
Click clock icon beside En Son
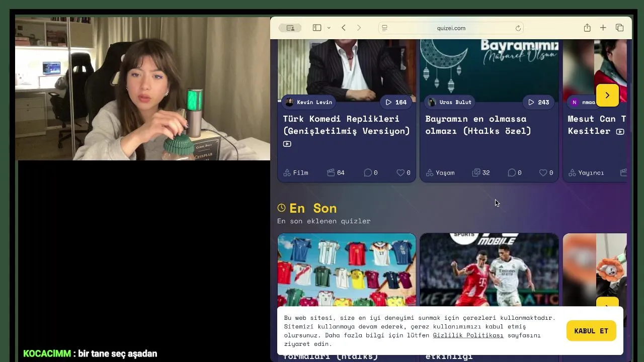click(281, 208)
